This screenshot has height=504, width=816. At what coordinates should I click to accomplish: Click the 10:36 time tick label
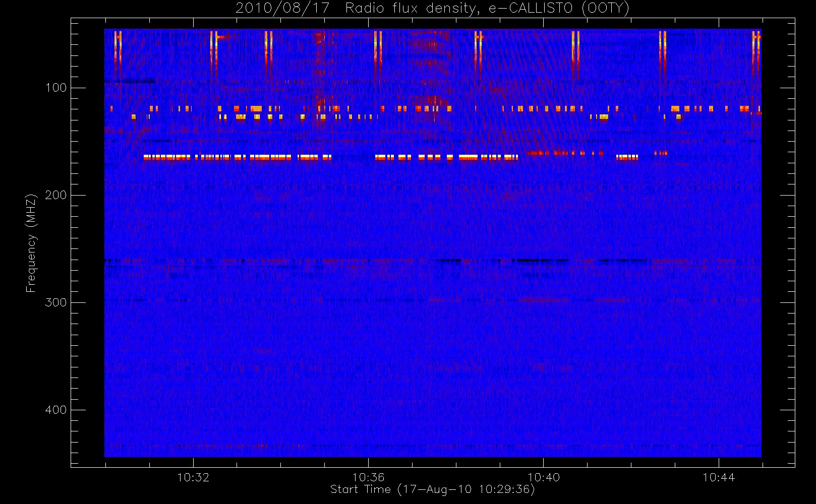[368, 477]
